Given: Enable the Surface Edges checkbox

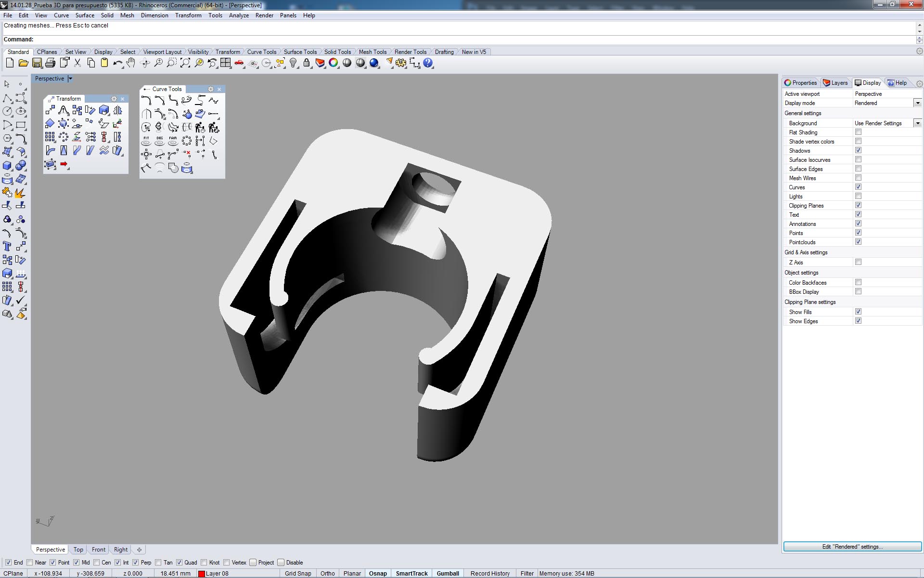Looking at the screenshot, I should tap(858, 169).
